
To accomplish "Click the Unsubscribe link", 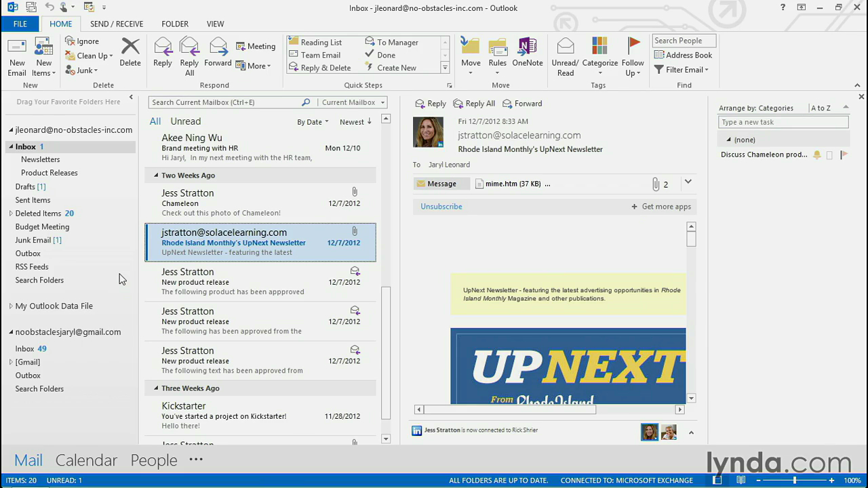I will 441,207.
